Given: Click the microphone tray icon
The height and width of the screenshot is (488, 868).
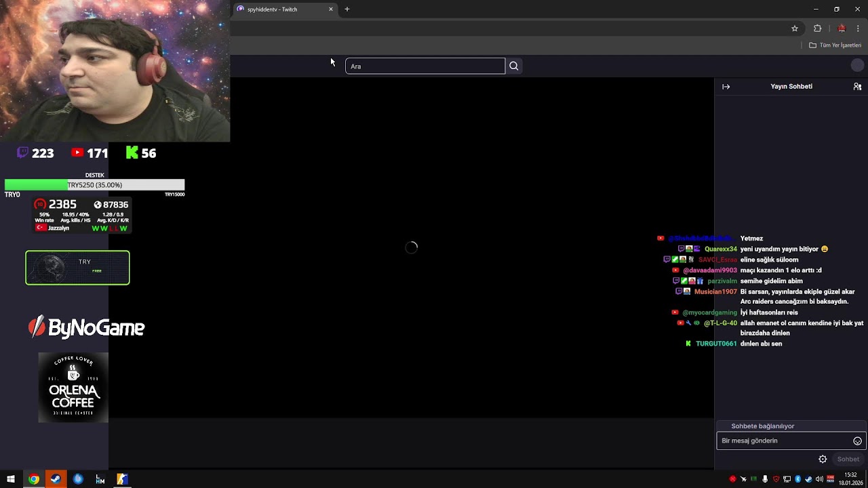Looking at the screenshot, I should (765, 479).
